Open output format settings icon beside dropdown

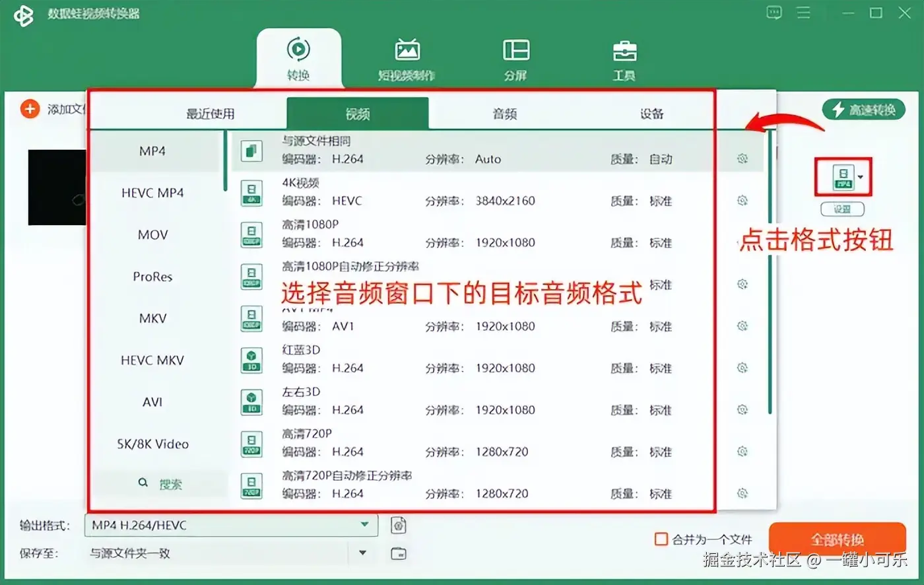point(398,525)
